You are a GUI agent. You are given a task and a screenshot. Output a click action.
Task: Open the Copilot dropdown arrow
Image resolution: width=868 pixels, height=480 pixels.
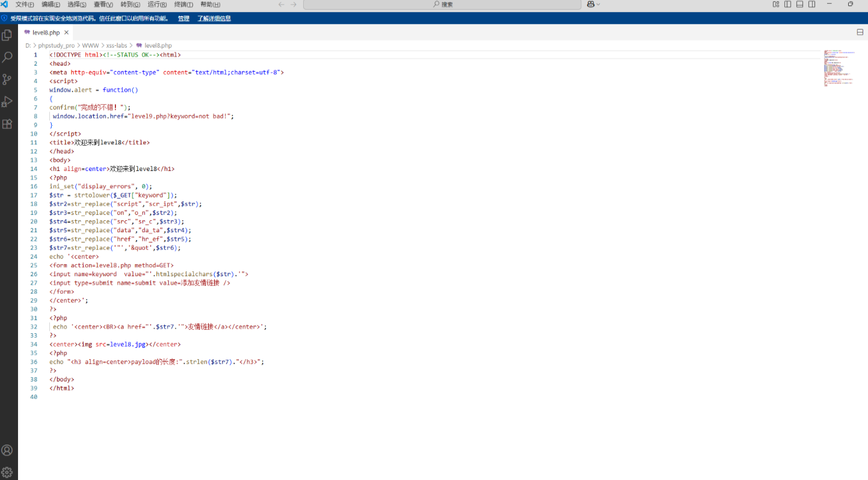[x=598, y=4]
